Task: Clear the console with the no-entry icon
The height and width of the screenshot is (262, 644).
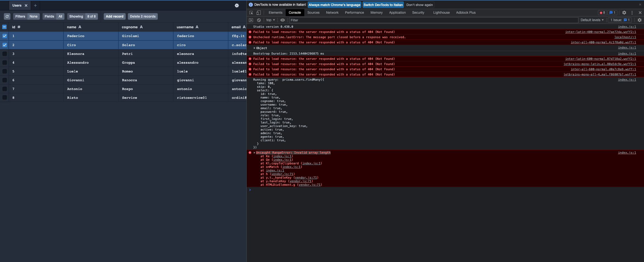Action: [258, 20]
